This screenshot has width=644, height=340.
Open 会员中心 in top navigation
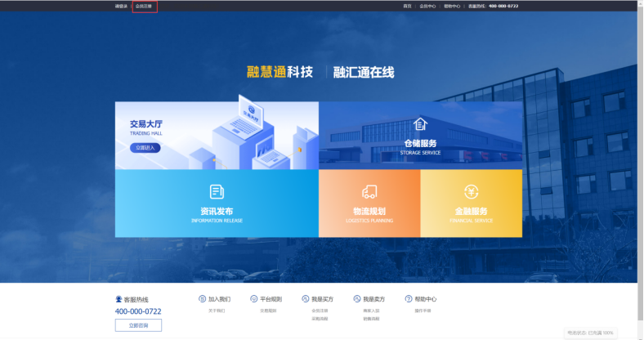(427, 7)
